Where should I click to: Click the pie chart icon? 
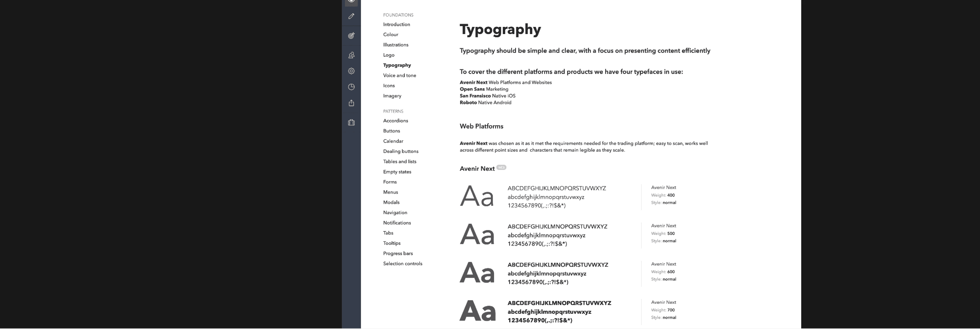pos(351,87)
